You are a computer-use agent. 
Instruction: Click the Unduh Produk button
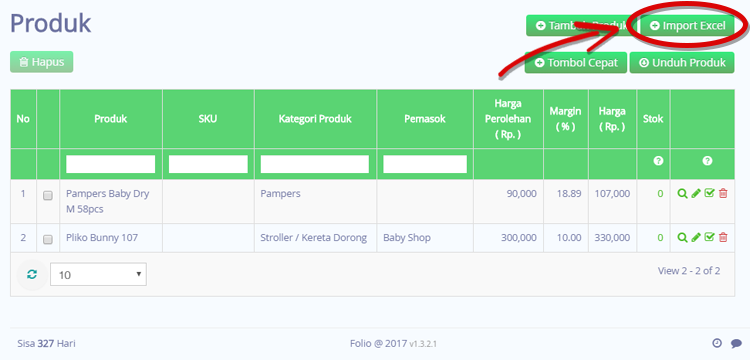click(x=682, y=63)
